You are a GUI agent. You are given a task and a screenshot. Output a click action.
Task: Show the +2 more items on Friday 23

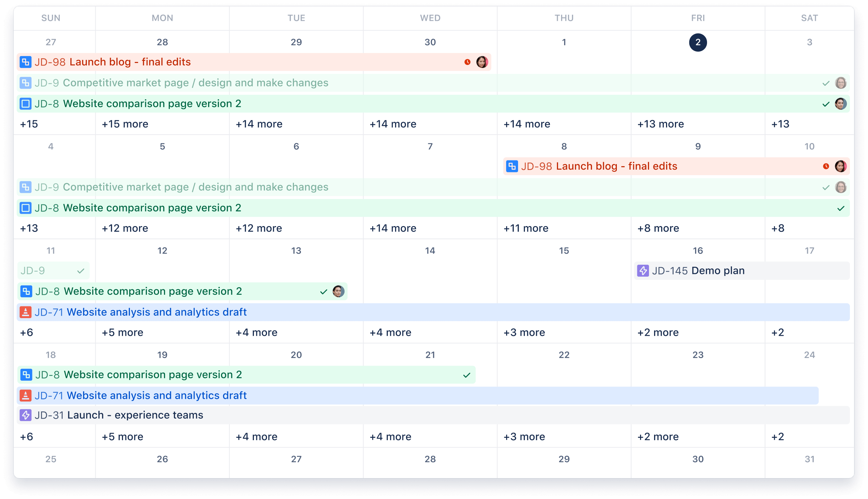(x=658, y=437)
